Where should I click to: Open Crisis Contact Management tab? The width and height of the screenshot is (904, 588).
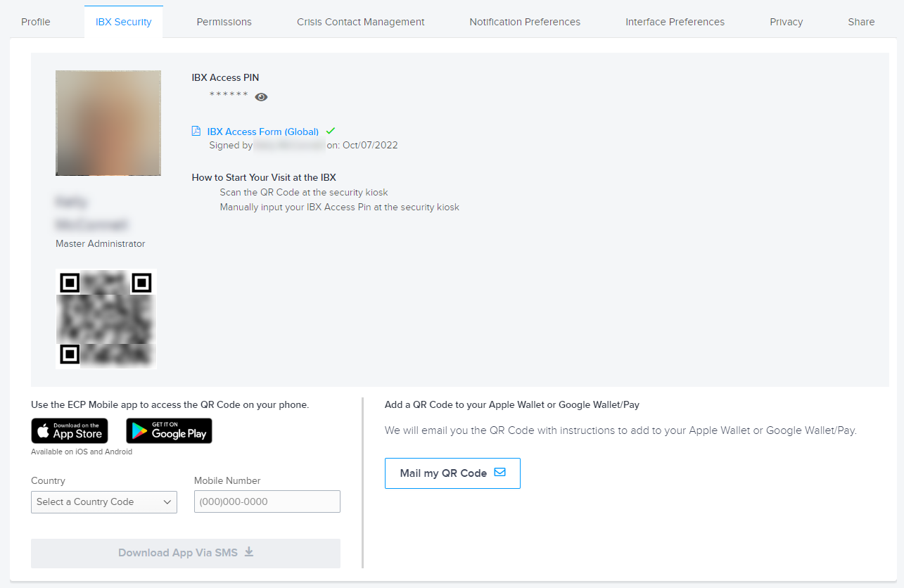pyautogui.click(x=361, y=22)
